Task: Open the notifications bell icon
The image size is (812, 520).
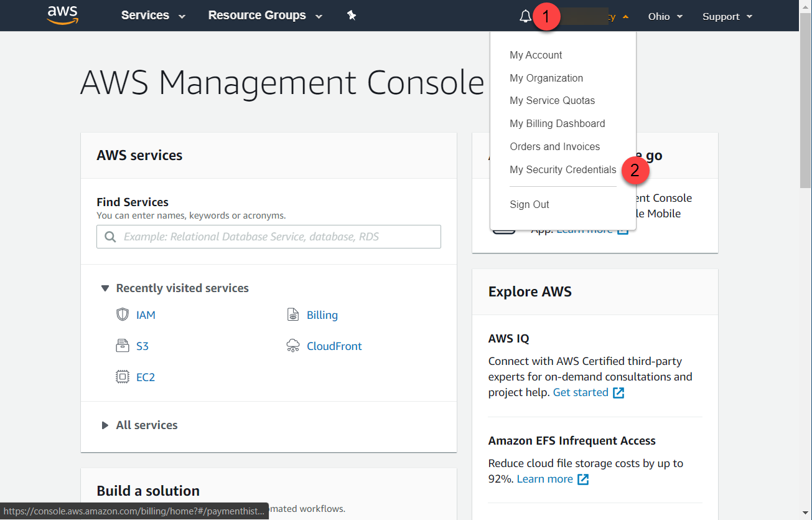Action: pyautogui.click(x=525, y=16)
